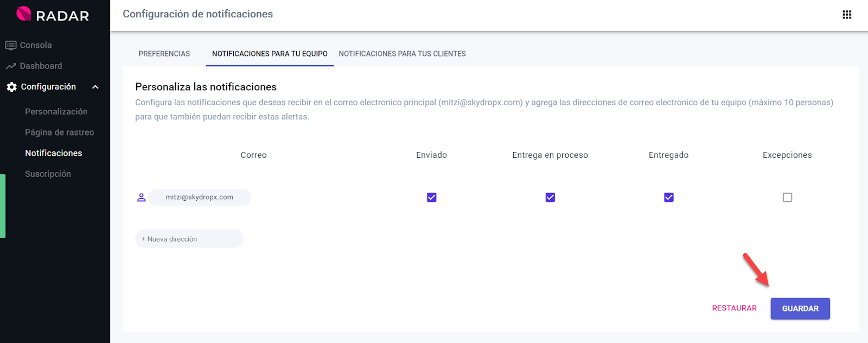This screenshot has width=868, height=343.
Task: Click the Dashboard trend chart icon
Action: click(x=11, y=66)
